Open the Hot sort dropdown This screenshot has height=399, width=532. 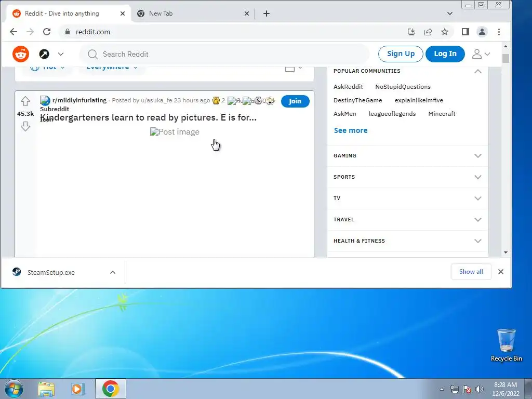click(47, 67)
